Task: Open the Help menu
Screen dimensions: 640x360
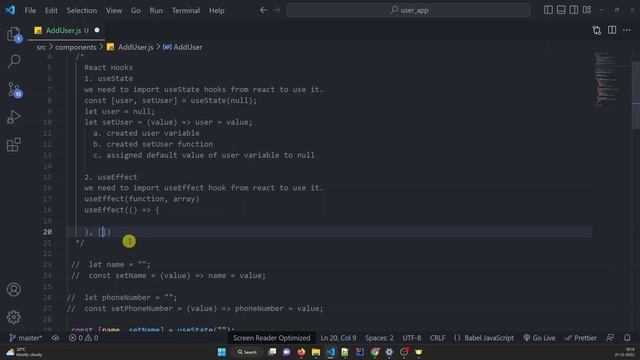Action: tap(217, 11)
